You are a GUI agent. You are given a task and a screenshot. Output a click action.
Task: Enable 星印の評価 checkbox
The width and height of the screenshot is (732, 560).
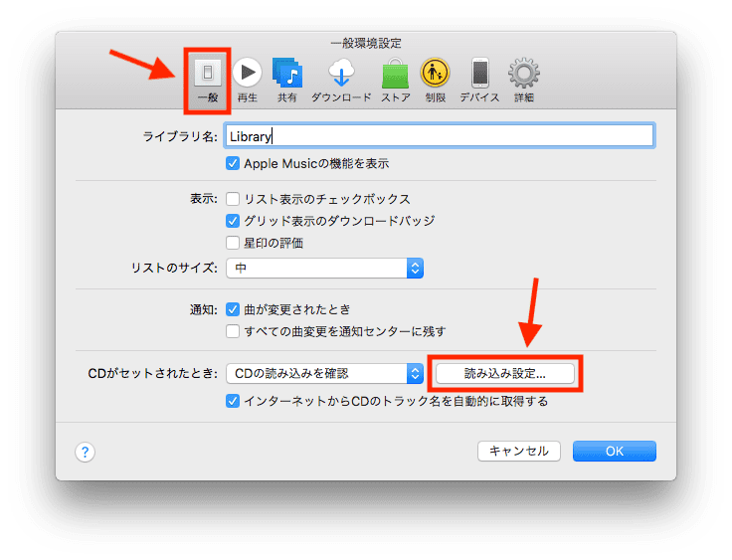coord(233,243)
